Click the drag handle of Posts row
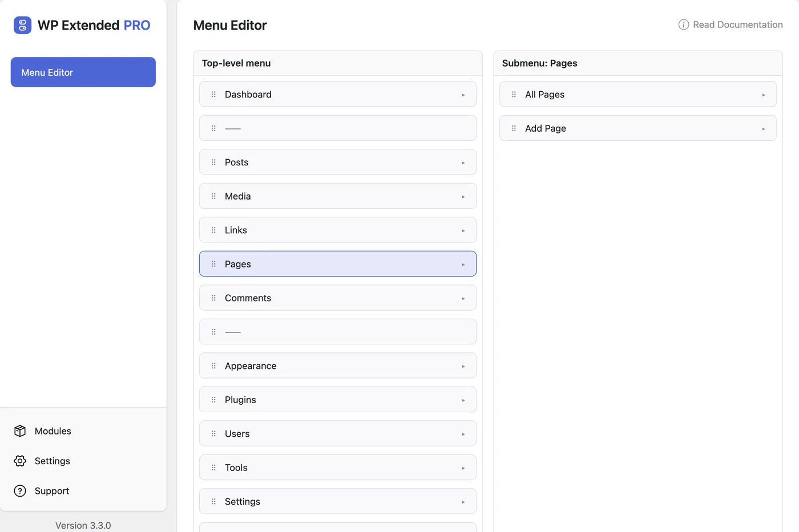799x532 pixels. (213, 163)
